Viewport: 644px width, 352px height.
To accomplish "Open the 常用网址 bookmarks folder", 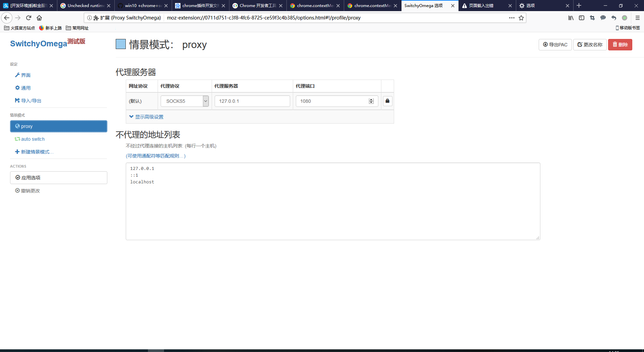I will (x=77, y=28).
